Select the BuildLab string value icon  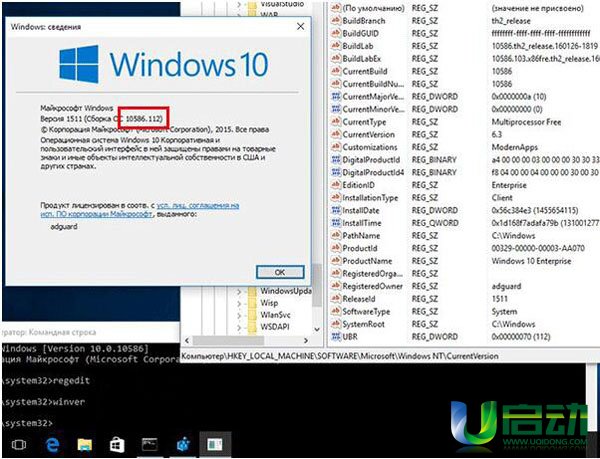[336, 46]
